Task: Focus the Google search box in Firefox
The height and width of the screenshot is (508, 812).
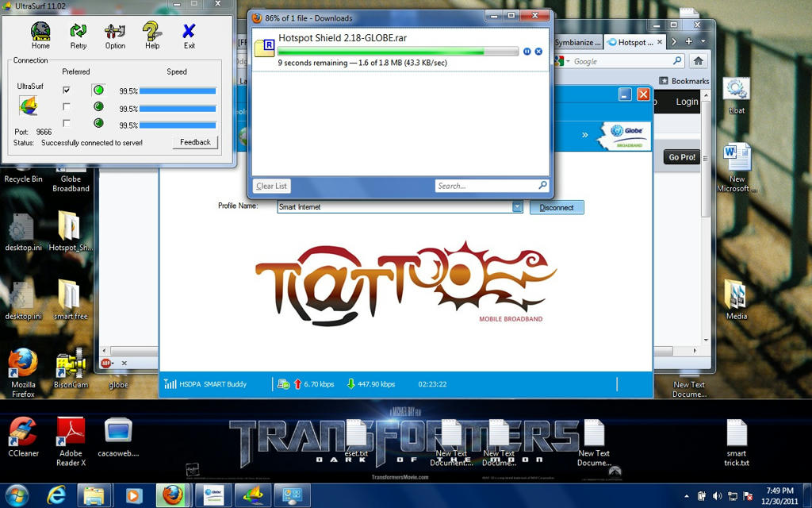Action: [x=622, y=61]
